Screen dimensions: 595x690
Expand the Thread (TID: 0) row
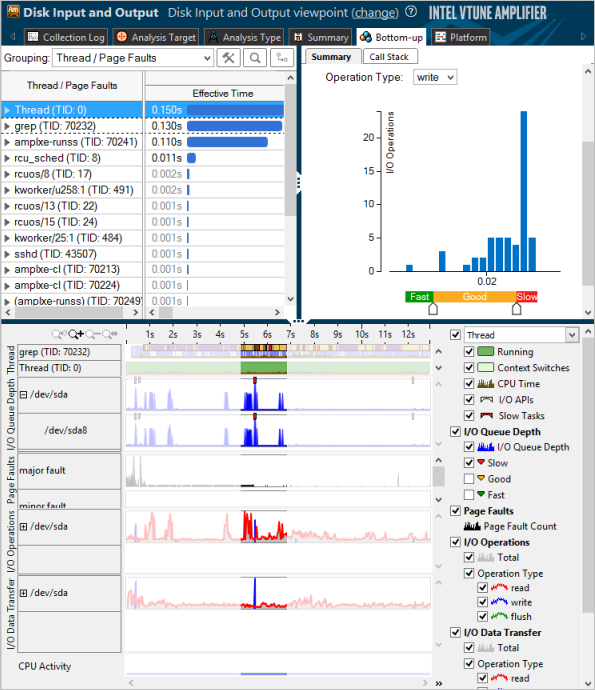click(7, 110)
